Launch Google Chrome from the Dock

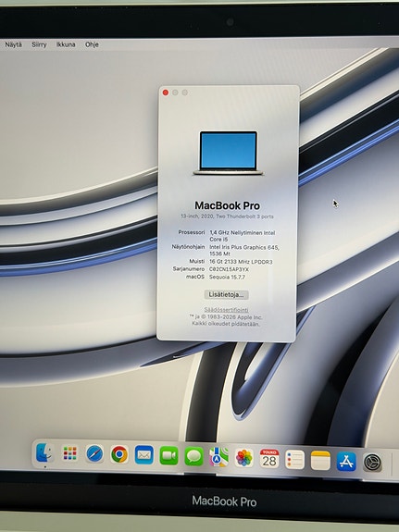(119, 454)
